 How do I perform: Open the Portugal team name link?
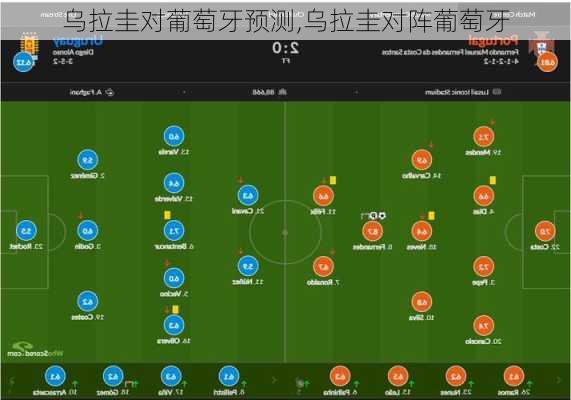(493, 41)
